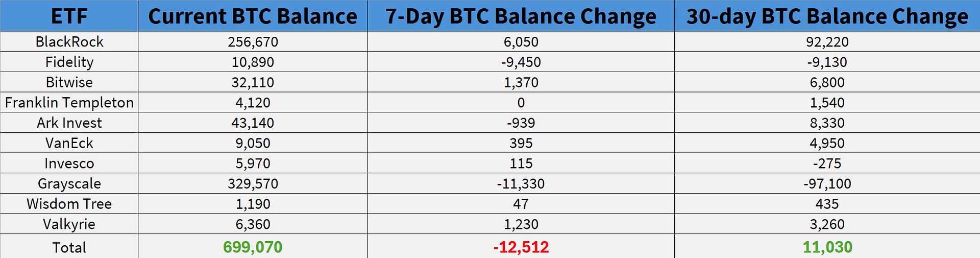Select the Current BTC Balance header
Viewport: 980px width, 258px height.
[253, 16]
